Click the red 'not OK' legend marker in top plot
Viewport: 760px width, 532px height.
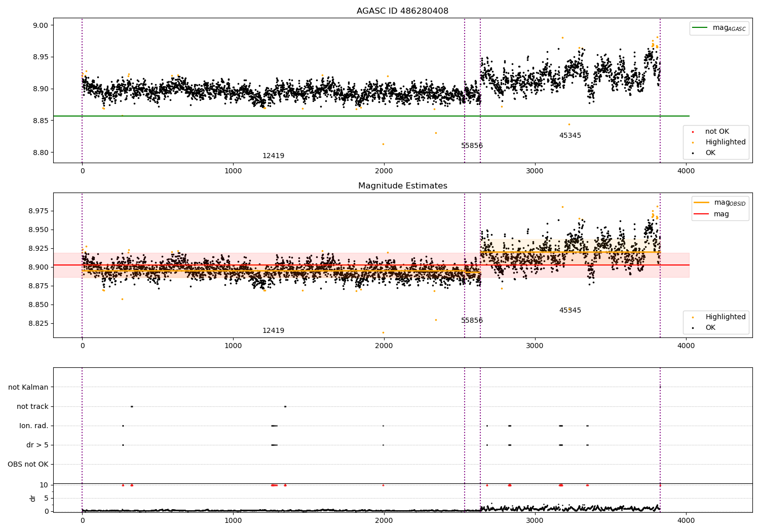coord(693,132)
